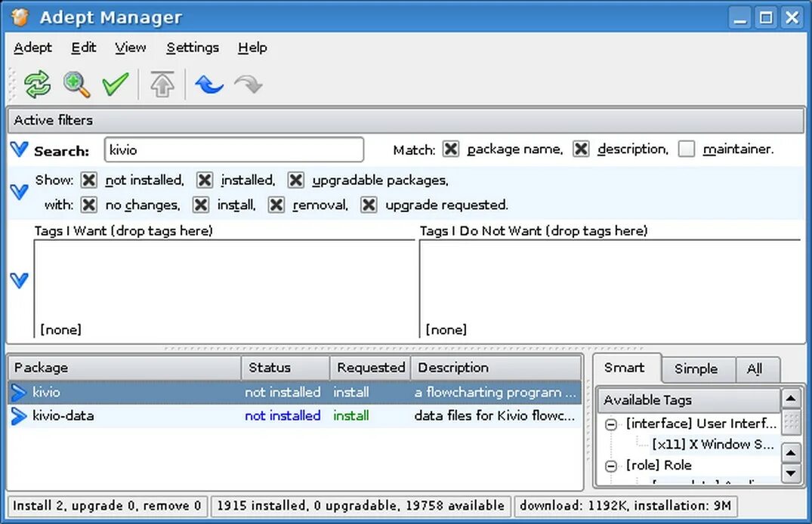This screenshot has width=812, height=524.
Task: Select the [x11] X Window S... tag
Action: [x=713, y=444]
